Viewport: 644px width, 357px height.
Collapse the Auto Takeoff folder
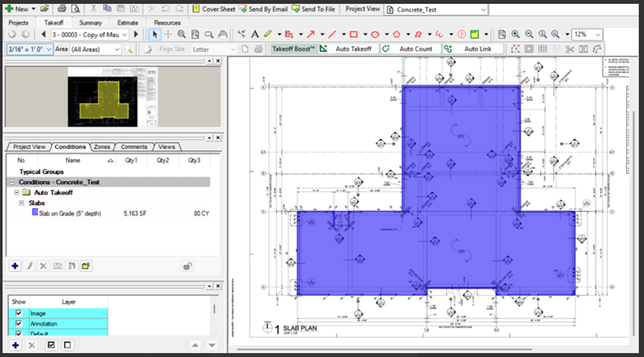(17, 192)
